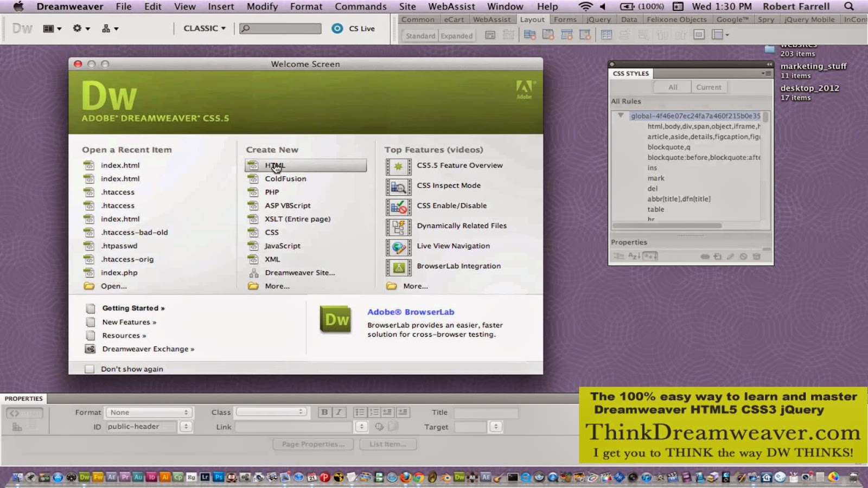868x488 pixels.
Task: Click the CSS Inspect Mode video icon
Action: coord(398,186)
